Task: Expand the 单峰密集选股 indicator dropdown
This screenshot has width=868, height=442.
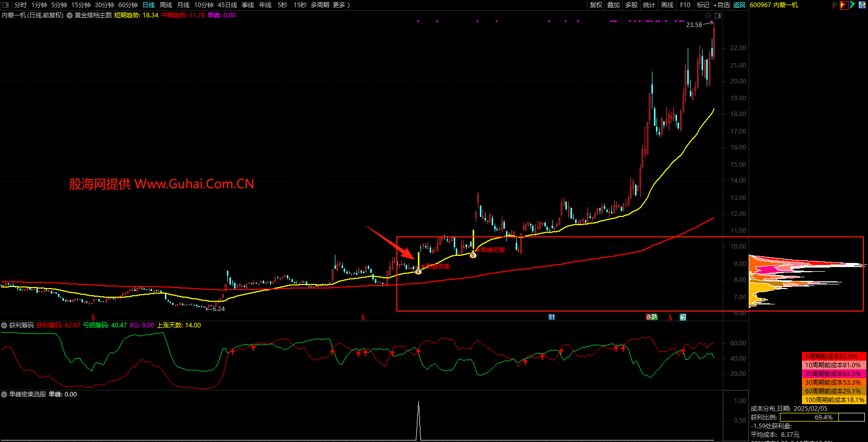Action: [x=4, y=394]
